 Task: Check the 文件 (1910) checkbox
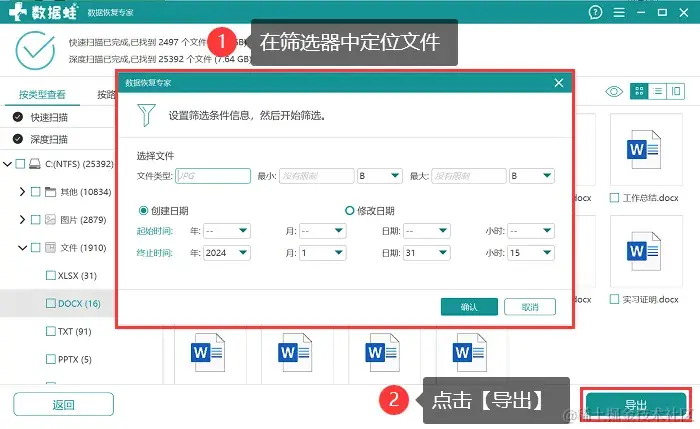[x=36, y=247]
